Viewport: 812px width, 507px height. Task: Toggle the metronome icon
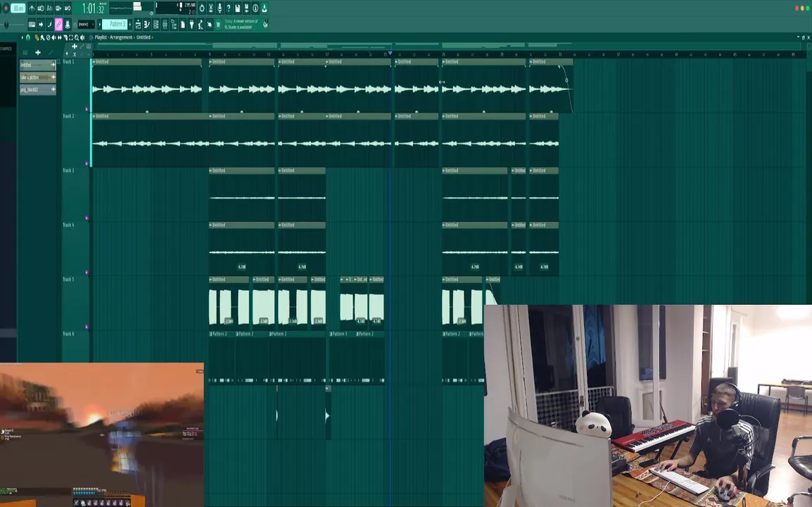point(32,8)
